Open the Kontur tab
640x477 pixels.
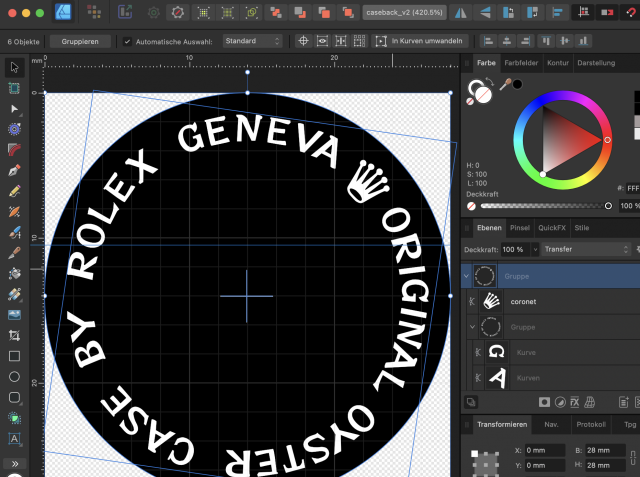click(558, 63)
